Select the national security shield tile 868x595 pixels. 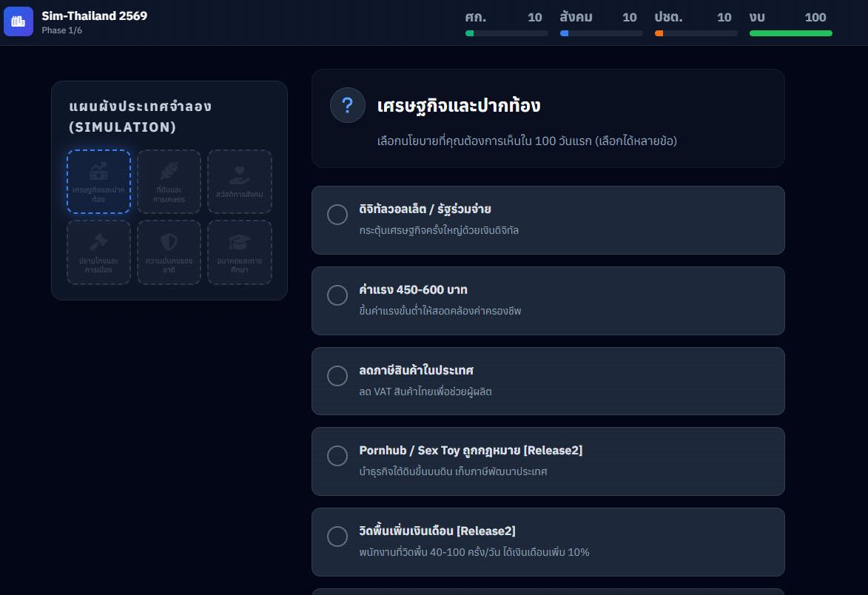tap(169, 252)
